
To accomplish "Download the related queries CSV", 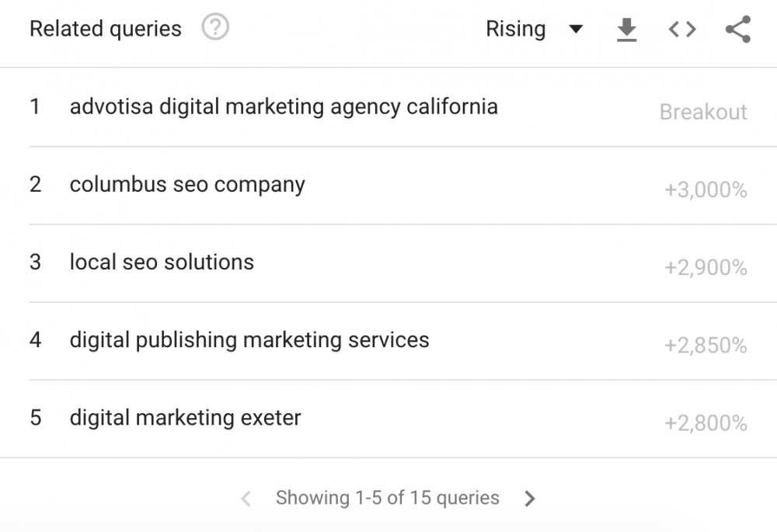I will 626,30.
